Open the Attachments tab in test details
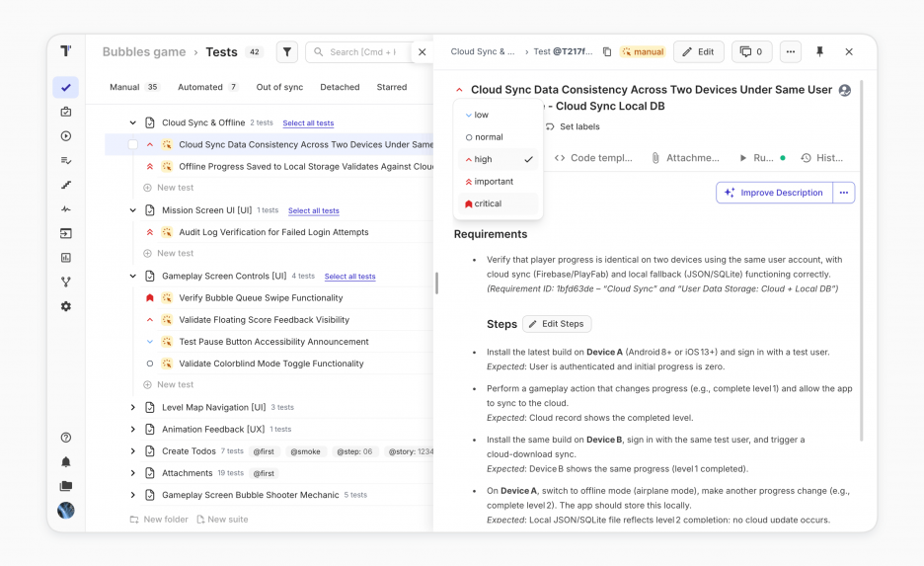924x566 pixels. [685, 158]
